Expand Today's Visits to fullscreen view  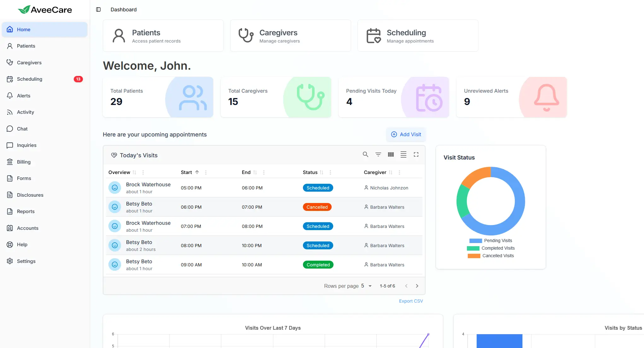coord(416,155)
